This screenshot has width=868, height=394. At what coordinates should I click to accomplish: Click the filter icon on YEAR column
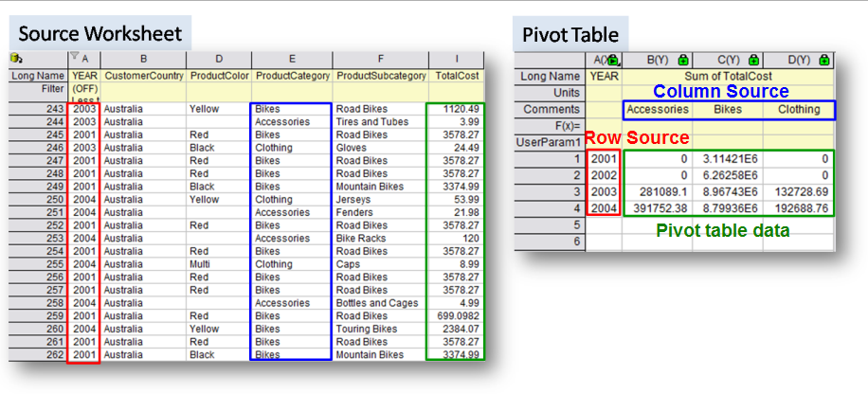(x=75, y=59)
